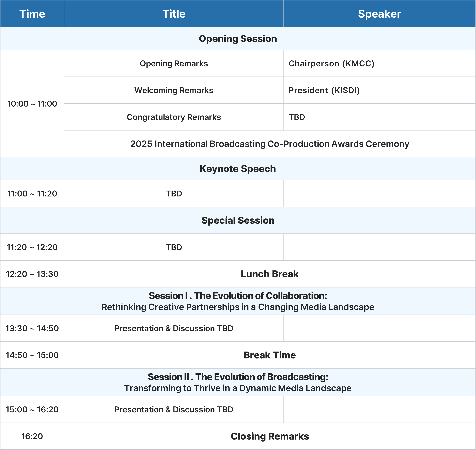
Task: Click the Speaker column header
Action: point(379,14)
